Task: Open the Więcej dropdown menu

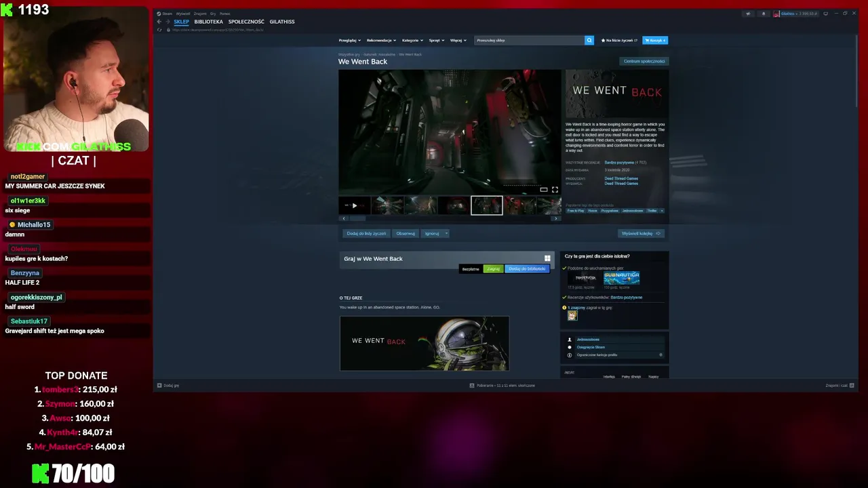Action: click(458, 40)
